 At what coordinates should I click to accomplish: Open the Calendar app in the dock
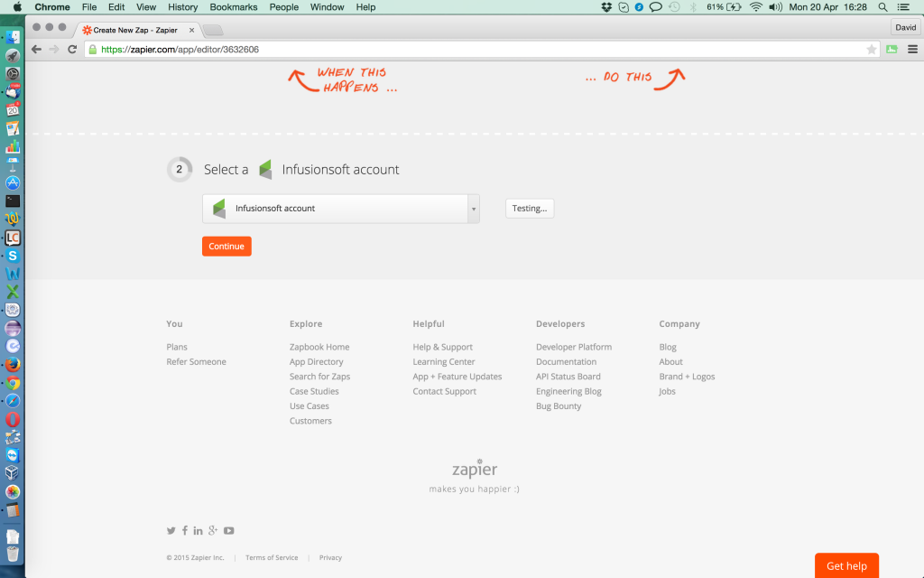tap(13, 109)
